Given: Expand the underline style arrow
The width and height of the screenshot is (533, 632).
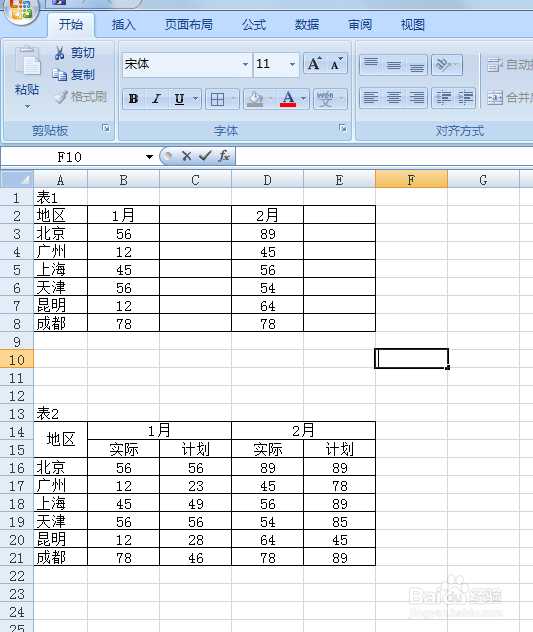Looking at the screenshot, I should click(x=196, y=99).
